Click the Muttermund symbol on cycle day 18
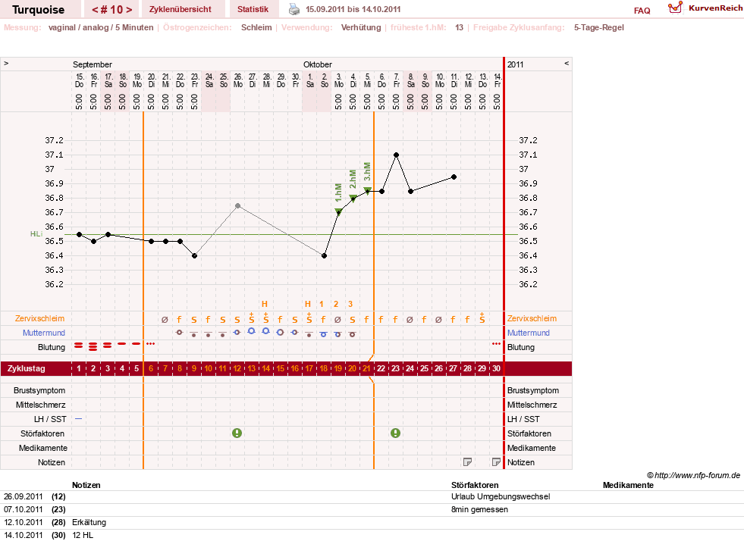 coord(324,334)
